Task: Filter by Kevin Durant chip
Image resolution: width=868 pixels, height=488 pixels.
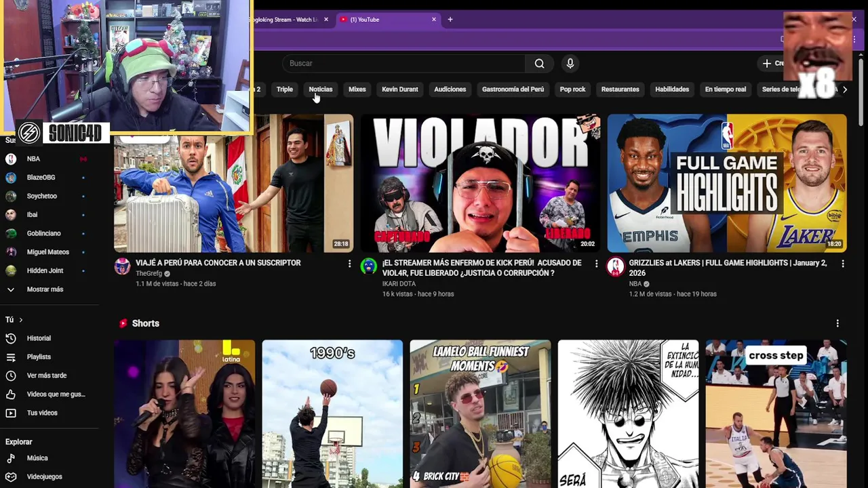Action: tap(400, 89)
